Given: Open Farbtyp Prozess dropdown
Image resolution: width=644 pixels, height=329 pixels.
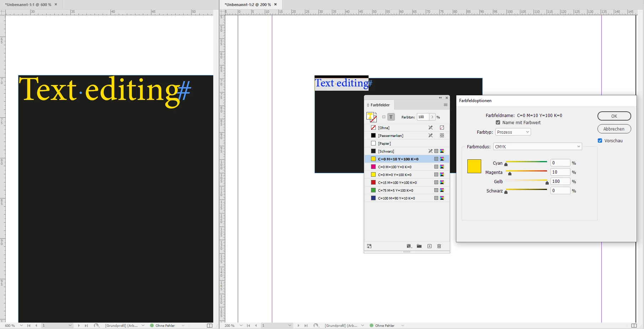Looking at the screenshot, I should tap(513, 132).
